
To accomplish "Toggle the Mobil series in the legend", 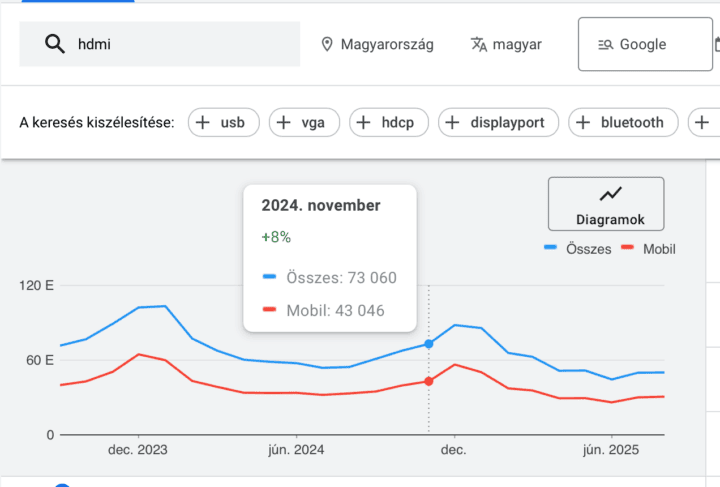I will pos(648,249).
